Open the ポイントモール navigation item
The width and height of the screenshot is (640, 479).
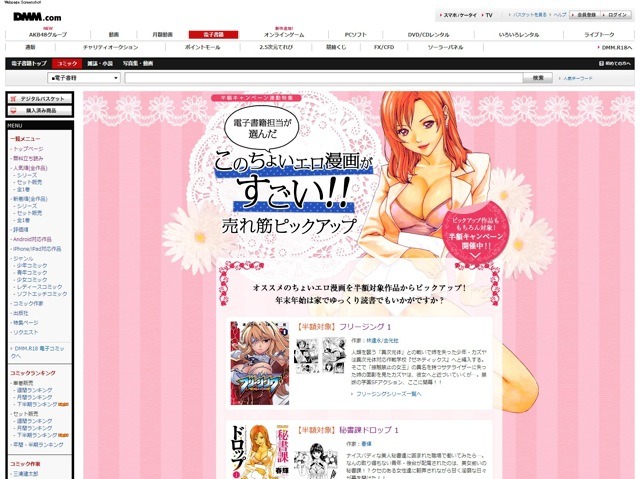(202, 47)
